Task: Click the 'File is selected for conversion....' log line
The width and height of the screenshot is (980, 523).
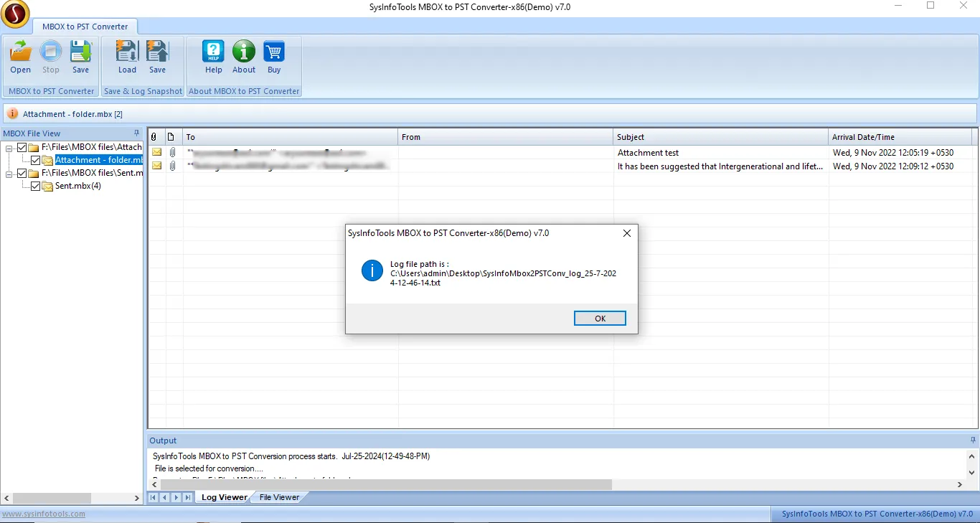Action: point(209,468)
